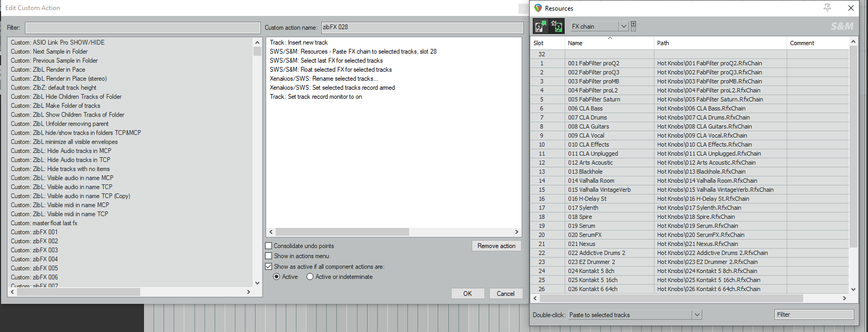Select '026 Kontakt 6 64ch' resource slot
The width and height of the screenshot is (868, 332).
point(592,289)
